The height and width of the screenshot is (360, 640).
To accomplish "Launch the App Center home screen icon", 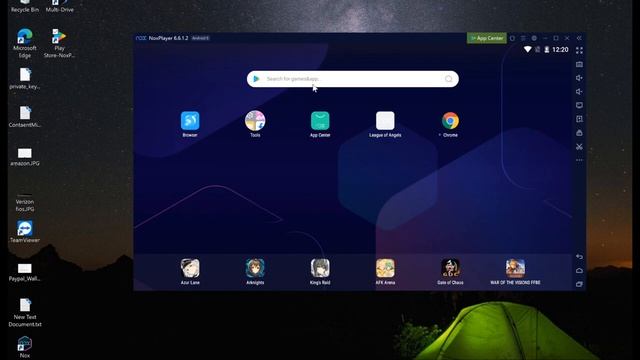I will tap(320, 121).
